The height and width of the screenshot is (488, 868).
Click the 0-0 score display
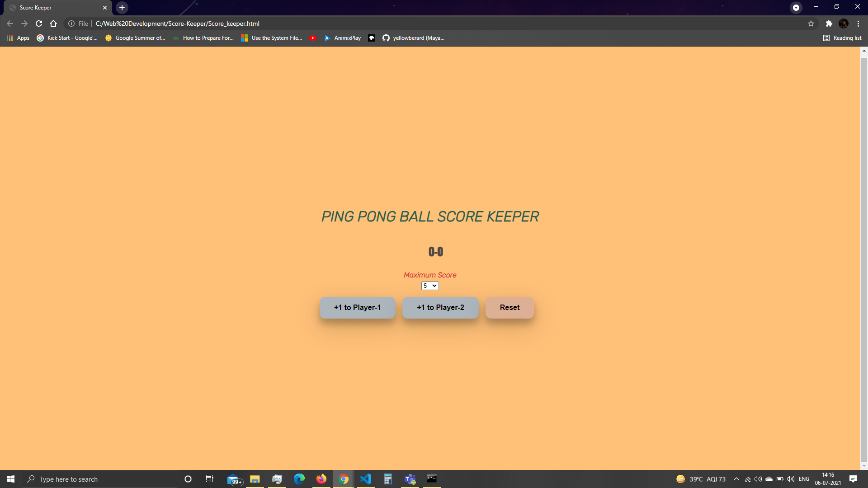point(436,252)
